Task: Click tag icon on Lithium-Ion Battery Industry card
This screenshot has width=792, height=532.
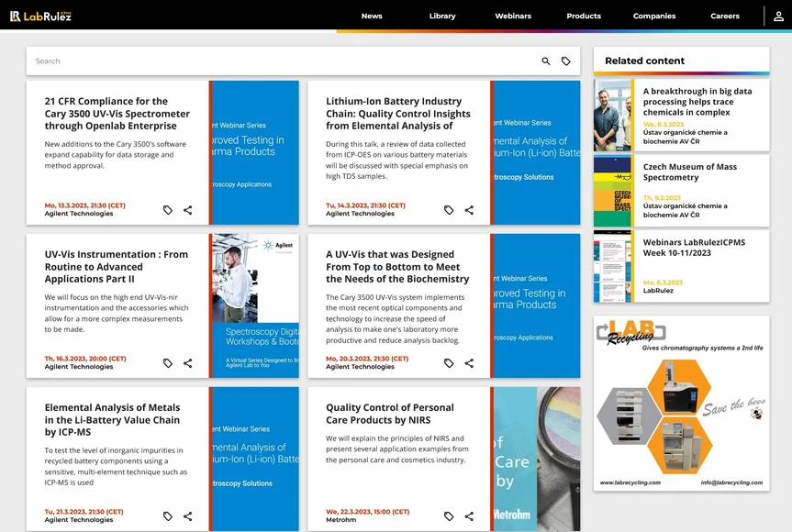Action: click(x=449, y=210)
